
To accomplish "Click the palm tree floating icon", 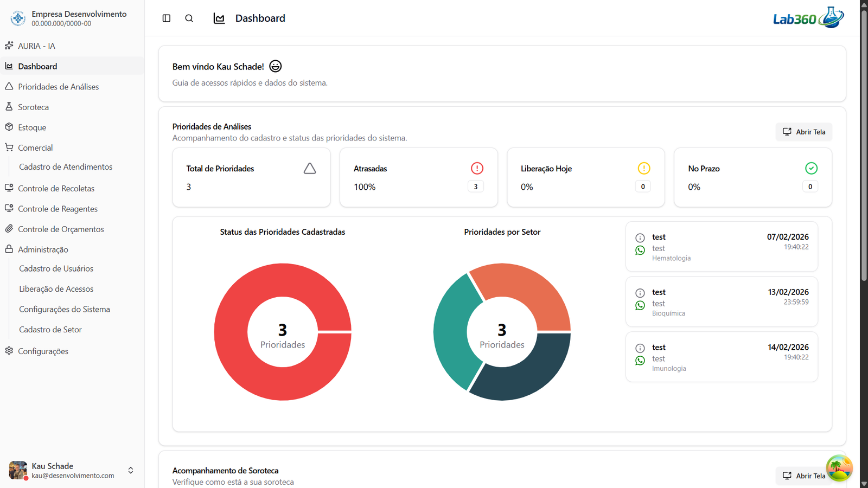I will click(839, 467).
